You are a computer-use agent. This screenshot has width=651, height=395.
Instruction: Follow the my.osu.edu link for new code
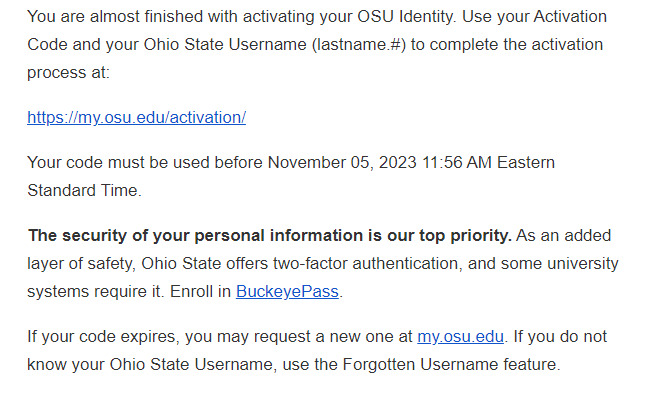click(x=460, y=336)
